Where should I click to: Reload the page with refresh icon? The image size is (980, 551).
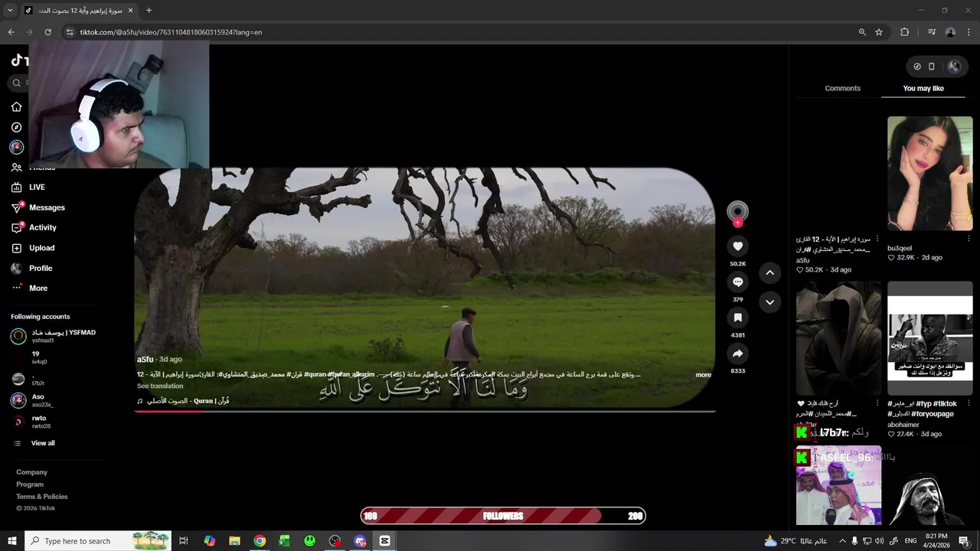pos(47,32)
